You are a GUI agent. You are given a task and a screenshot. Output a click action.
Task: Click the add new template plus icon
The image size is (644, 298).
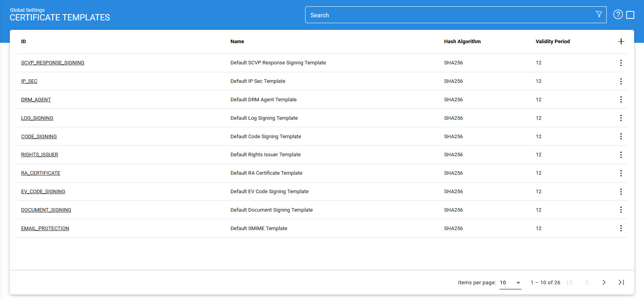click(621, 42)
